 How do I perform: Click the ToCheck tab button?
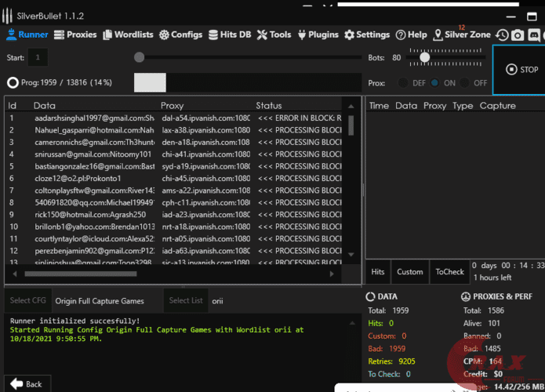pyautogui.click(x=450, y=272)
